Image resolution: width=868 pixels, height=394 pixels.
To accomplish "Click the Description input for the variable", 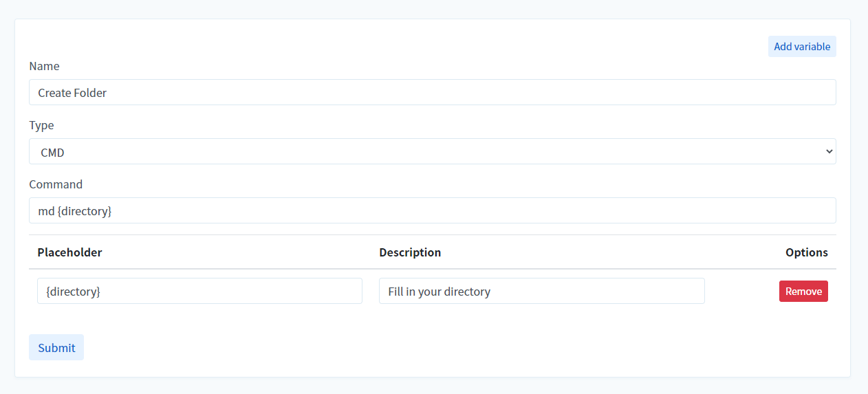I will (x=541, y=292).
